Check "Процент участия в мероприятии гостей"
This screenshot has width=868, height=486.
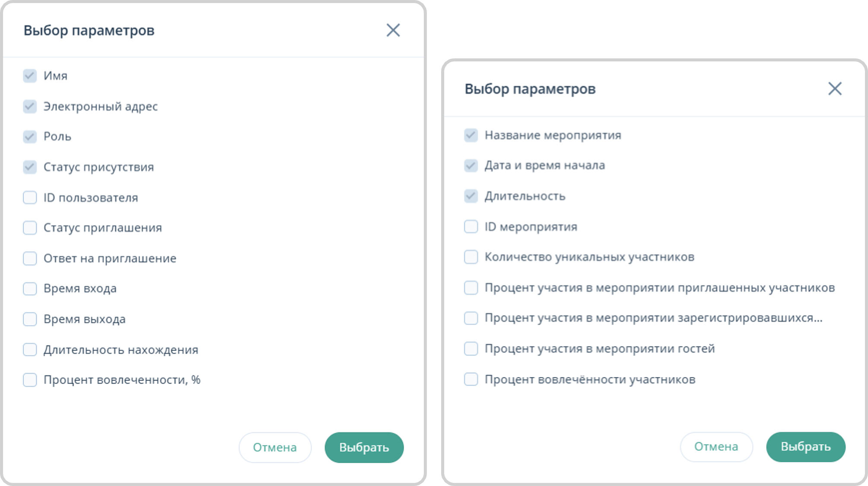tap(471, 348)
